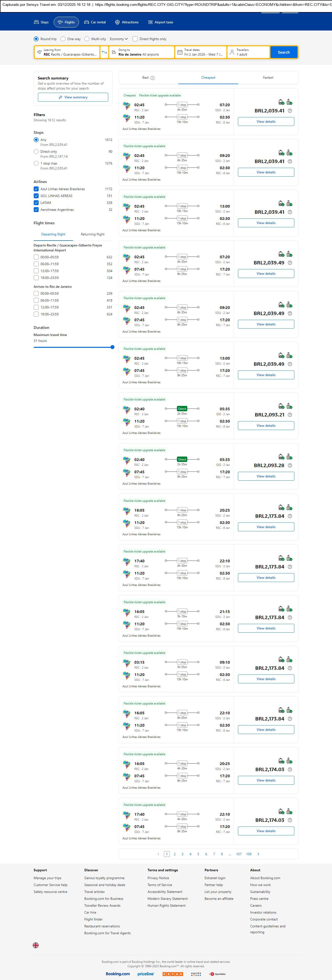This screenshot has width=332, height=980.
Task: Open the Travel dates picker
Action: [x=201, y=52]
